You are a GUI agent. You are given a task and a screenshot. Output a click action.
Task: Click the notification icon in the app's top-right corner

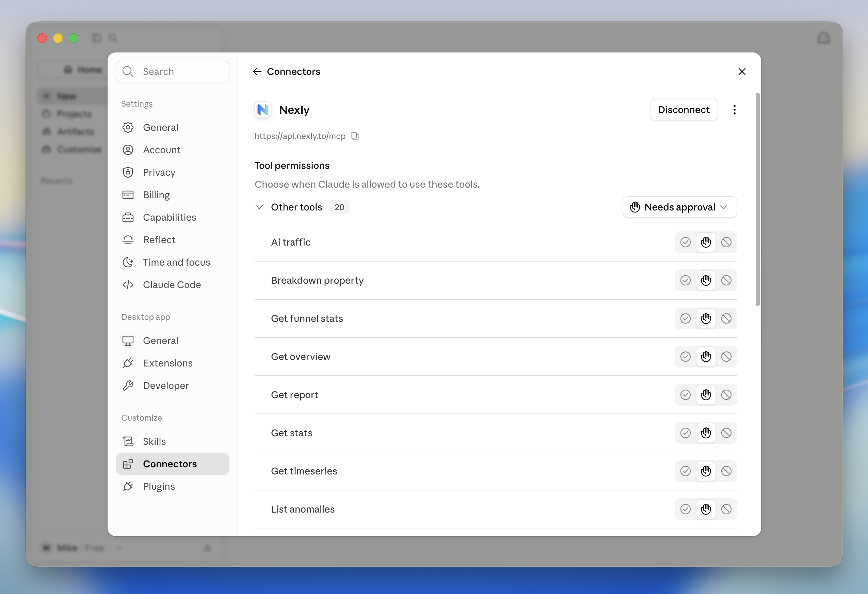coord(823,38)
